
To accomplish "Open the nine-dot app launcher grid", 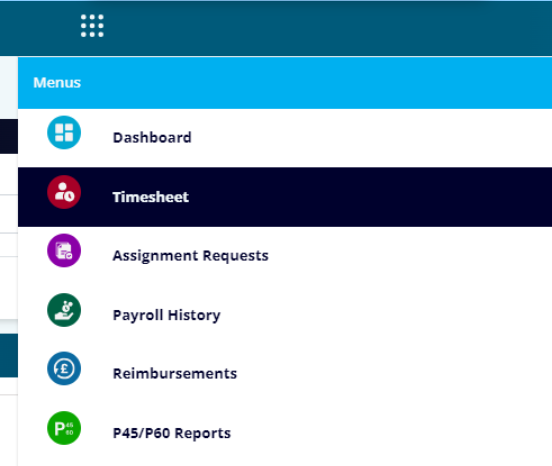I will click(92, 26).
